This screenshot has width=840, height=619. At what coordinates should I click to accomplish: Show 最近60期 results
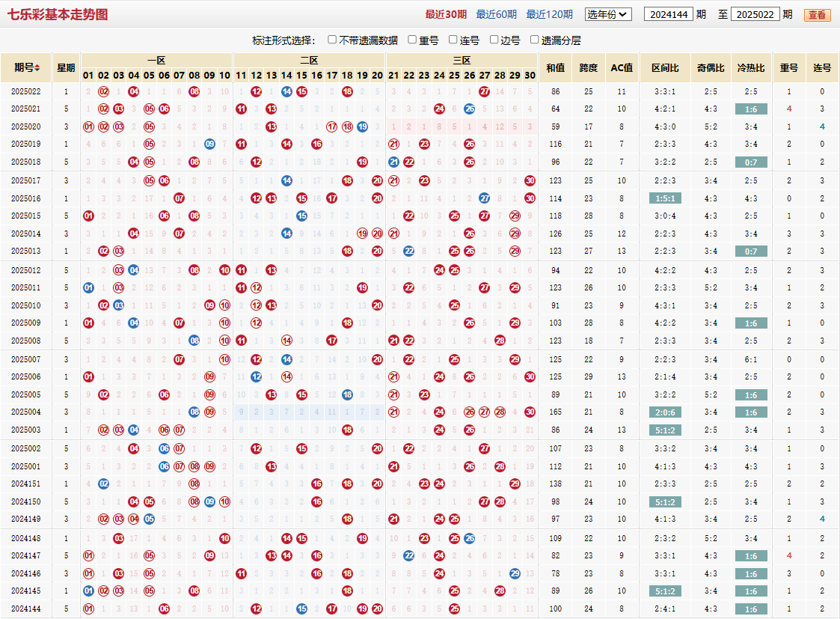coord(496,14)
